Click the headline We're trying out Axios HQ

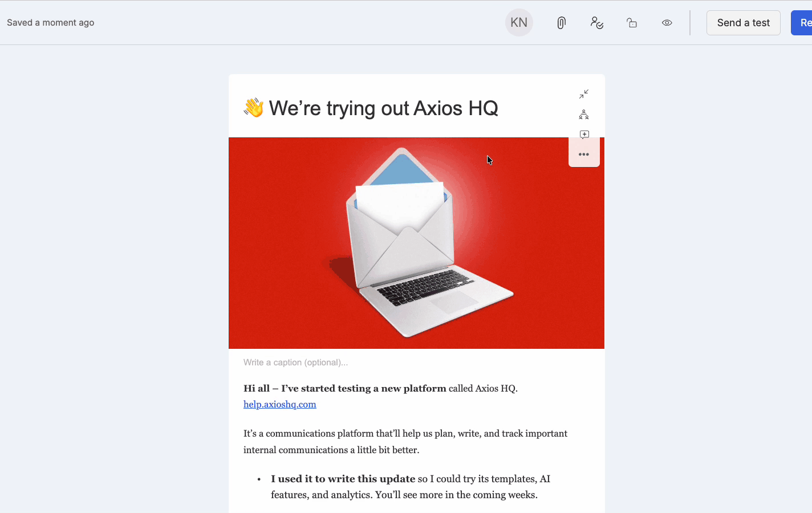[384, 108]
